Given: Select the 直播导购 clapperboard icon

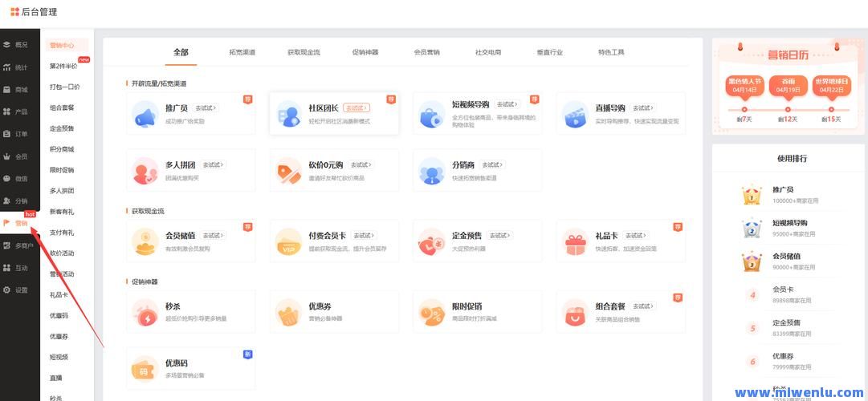Looking at the screenshot, I should click(x=575, y=115).
